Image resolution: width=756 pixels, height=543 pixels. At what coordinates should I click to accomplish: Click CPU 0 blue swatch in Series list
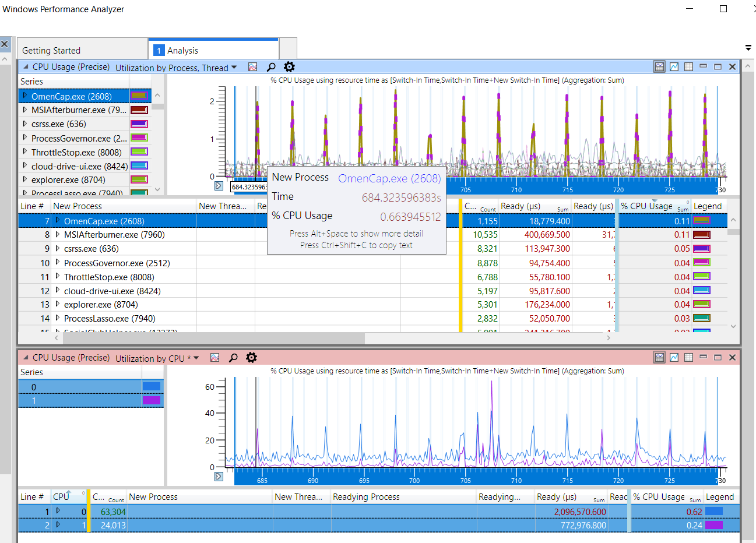[151, 386]
